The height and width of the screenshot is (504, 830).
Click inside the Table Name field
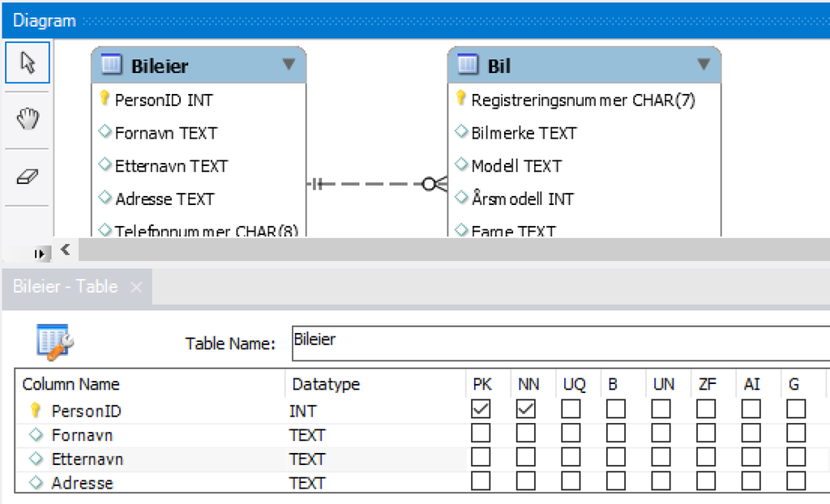(486, 342)
